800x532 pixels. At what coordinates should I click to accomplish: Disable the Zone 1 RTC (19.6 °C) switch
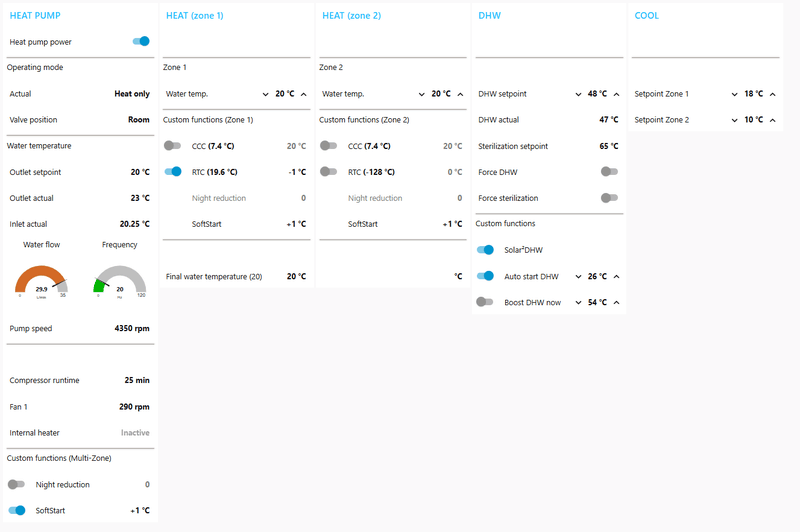point(172,172)
